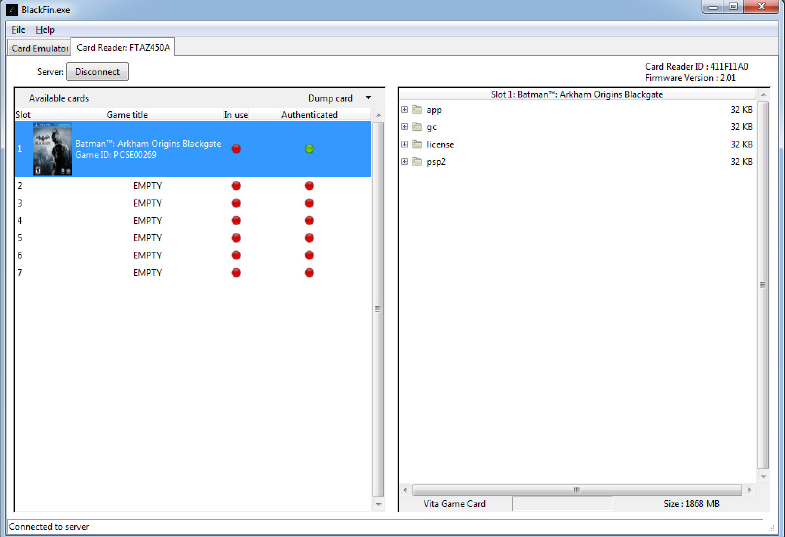Select the EMPTY row for slot 5
The width and height of the screenshot is (785, 537).
pyautogui.click(x=193, y=238)
